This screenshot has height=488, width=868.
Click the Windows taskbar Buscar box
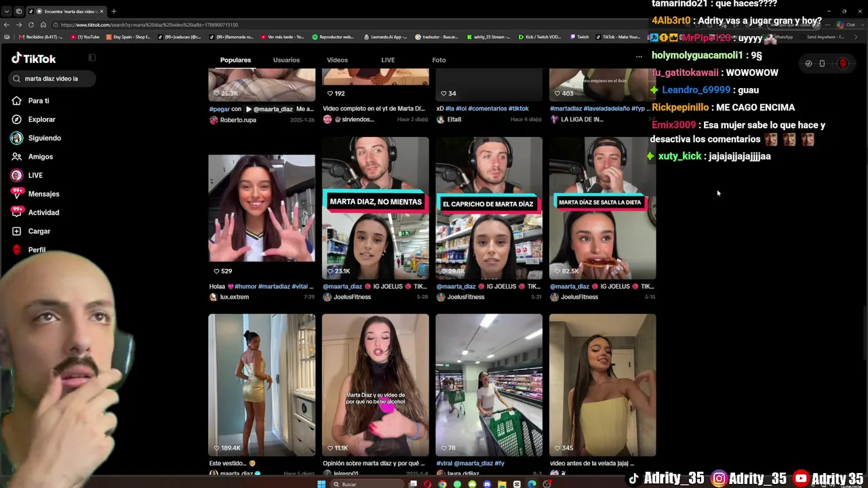(x=367, y=484)
